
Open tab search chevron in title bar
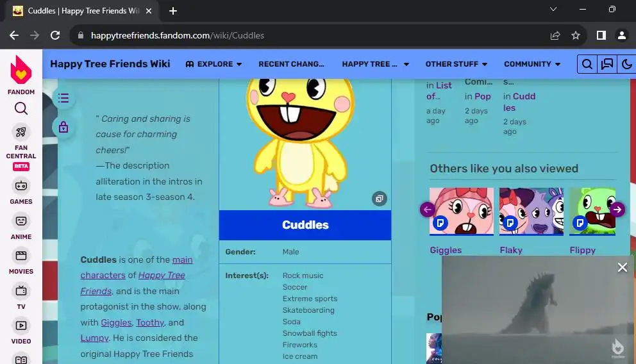(x=553, y=9)
